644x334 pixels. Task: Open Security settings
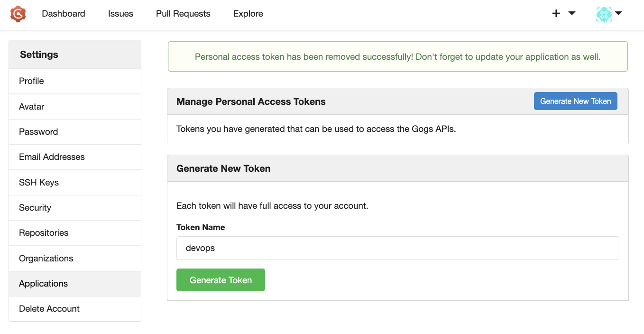point(35,208)
